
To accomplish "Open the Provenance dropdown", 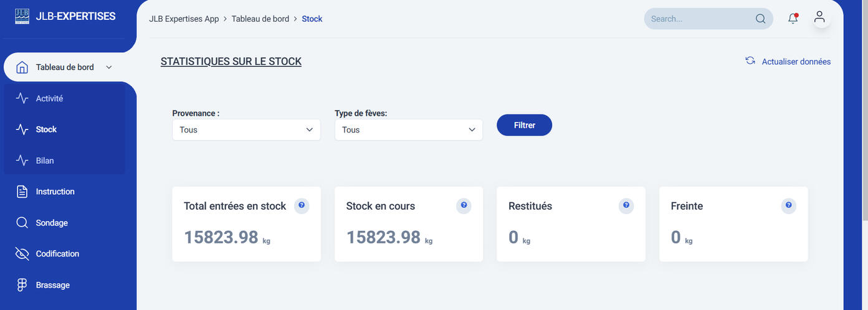I will click(246, 130).
